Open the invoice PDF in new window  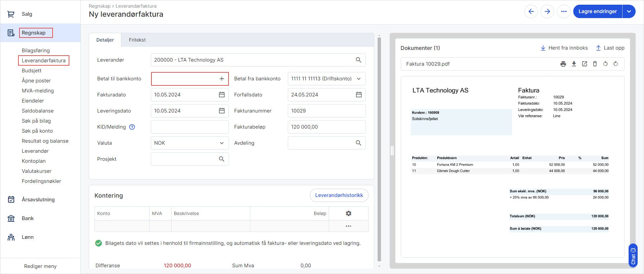(x=584, y=64)
